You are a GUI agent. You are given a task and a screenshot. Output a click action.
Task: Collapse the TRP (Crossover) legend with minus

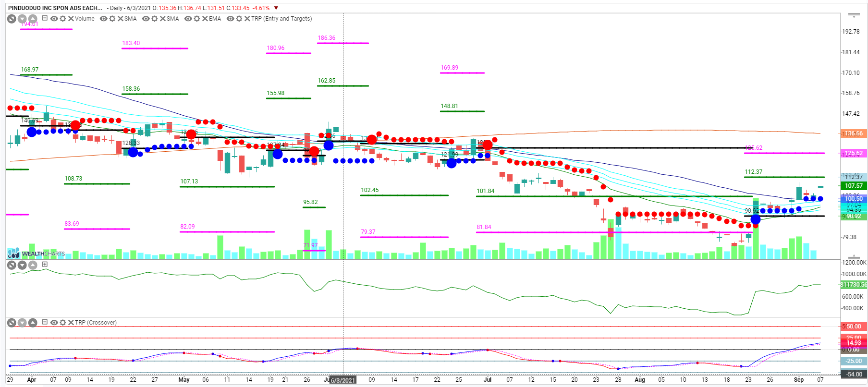pyautogui.click(x=45, y=322)
